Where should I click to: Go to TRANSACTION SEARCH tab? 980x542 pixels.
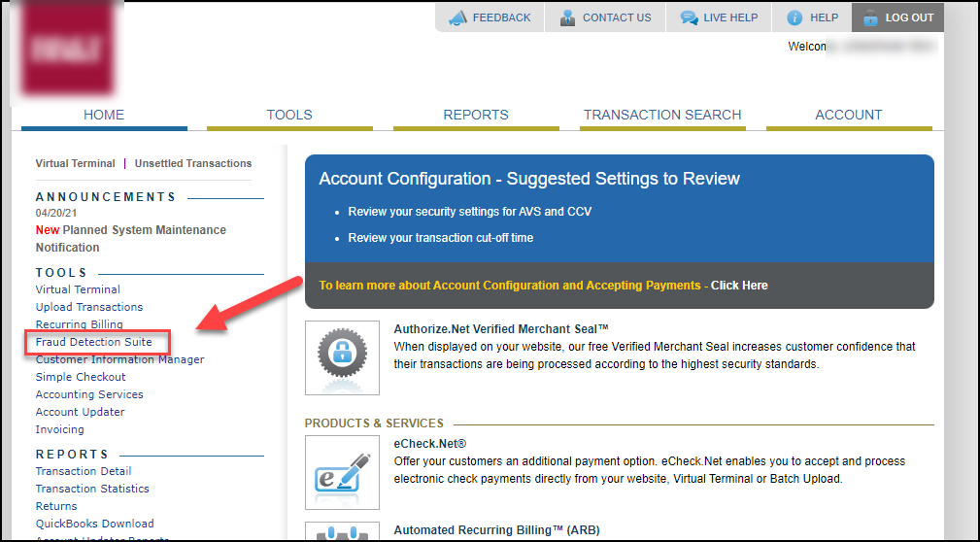coord(662,115)
